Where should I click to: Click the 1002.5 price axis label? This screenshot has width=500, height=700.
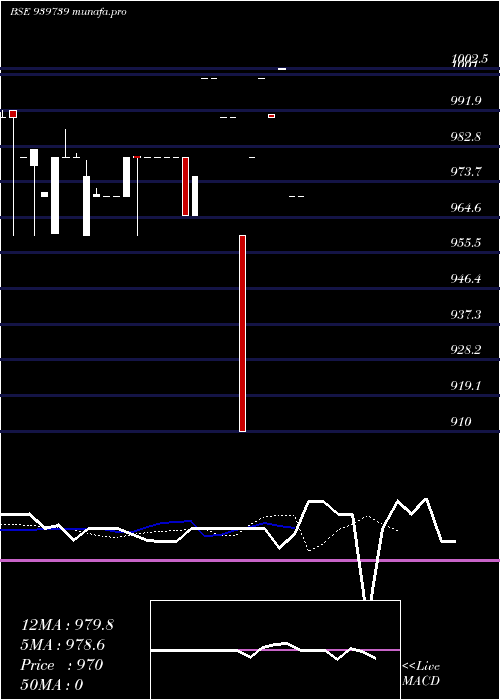(470, 58)
